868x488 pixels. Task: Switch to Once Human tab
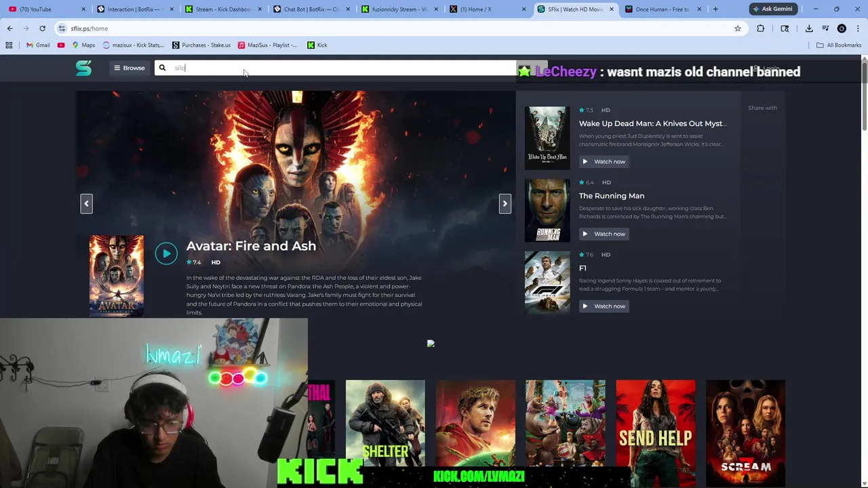[662, 9]
